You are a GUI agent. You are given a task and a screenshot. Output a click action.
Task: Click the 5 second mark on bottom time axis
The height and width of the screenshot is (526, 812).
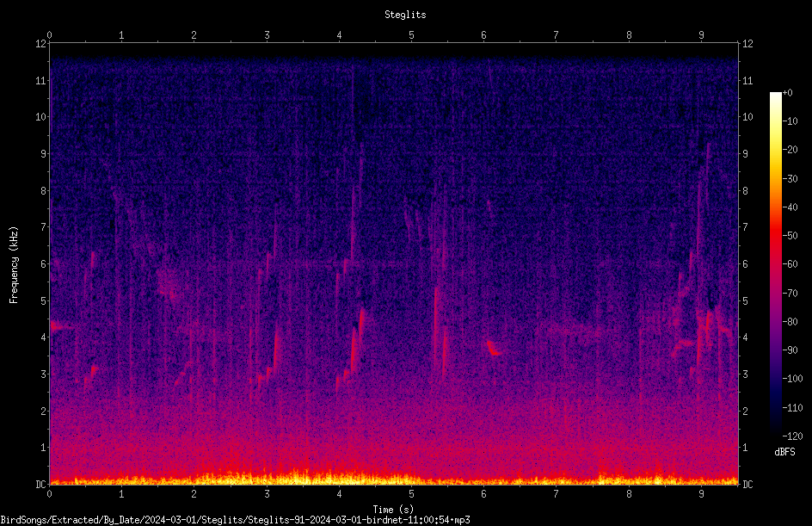(x=412, y=494)
